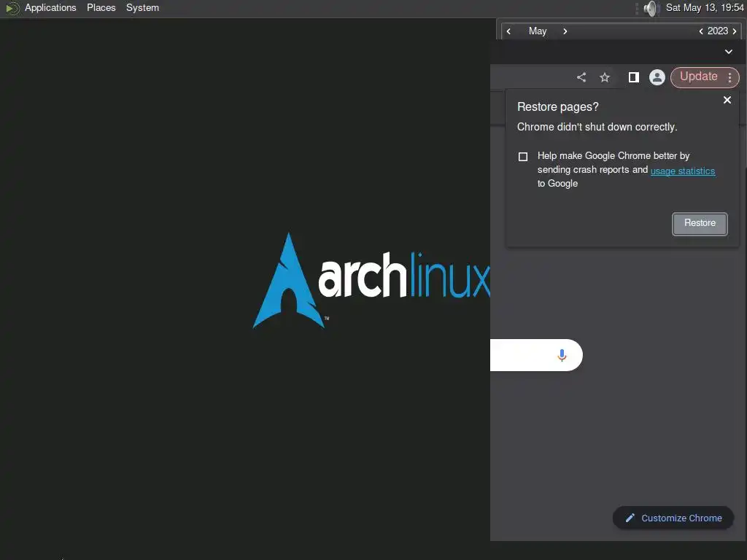Screen dimensions: 747x560
Task: Click the volume speaker icon
Action: [x=650, y=8]
